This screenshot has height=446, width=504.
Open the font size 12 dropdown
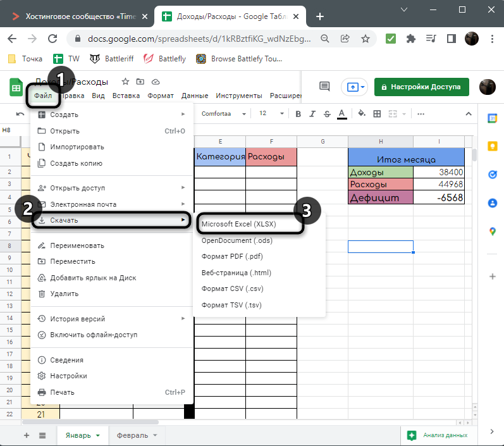(269, 114)
